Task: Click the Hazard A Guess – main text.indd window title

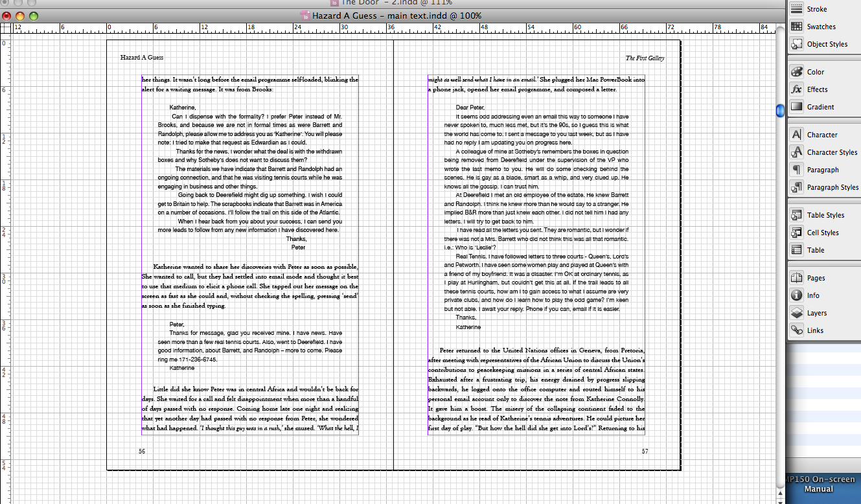Action: [396, 16]
